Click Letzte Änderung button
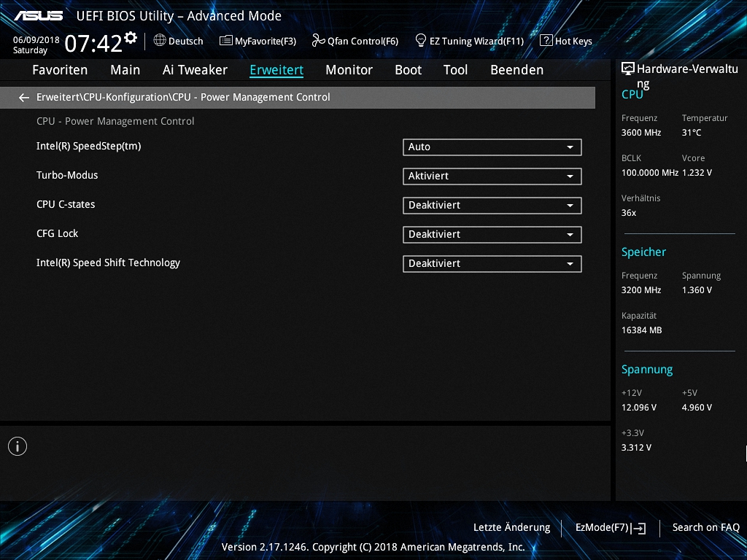This screenshot has width=747, height=560. [x=511, y=528]
